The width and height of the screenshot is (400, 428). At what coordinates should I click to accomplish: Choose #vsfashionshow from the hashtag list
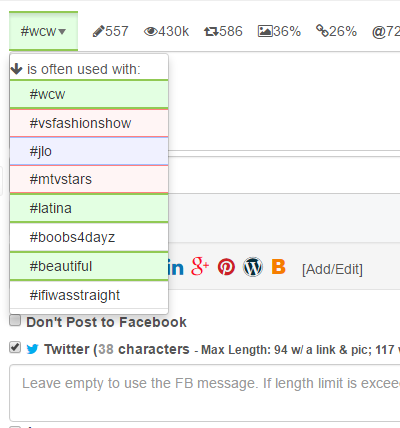coord(89,123)
